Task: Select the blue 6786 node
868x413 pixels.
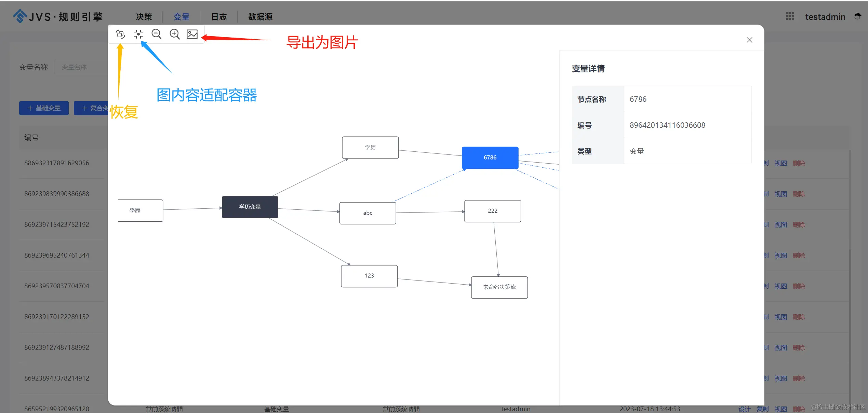Action: click(490, 157)
